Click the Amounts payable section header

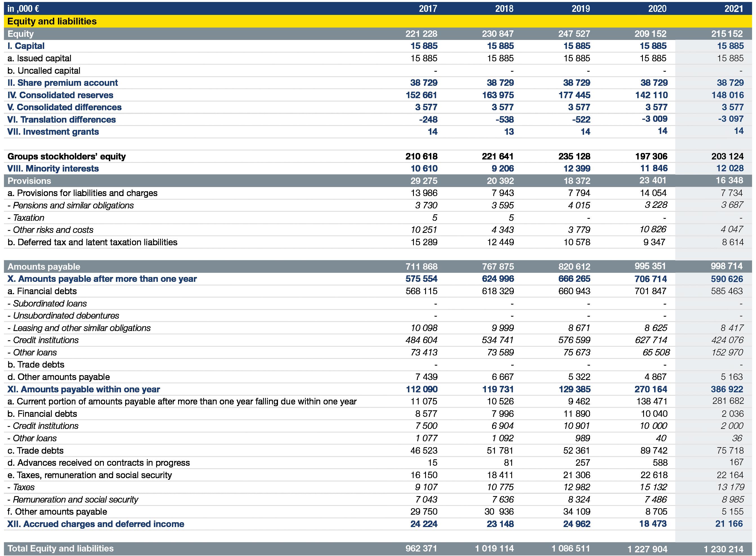pos(44,267)
